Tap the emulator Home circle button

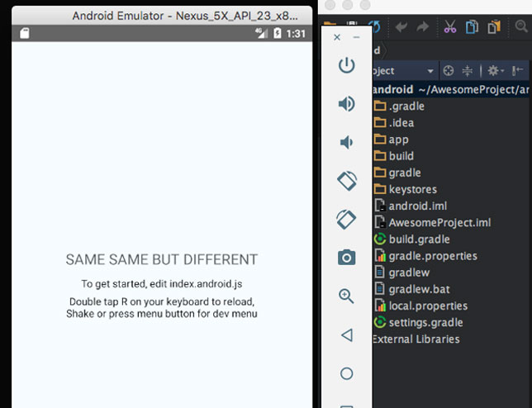(x=346, y=373)
